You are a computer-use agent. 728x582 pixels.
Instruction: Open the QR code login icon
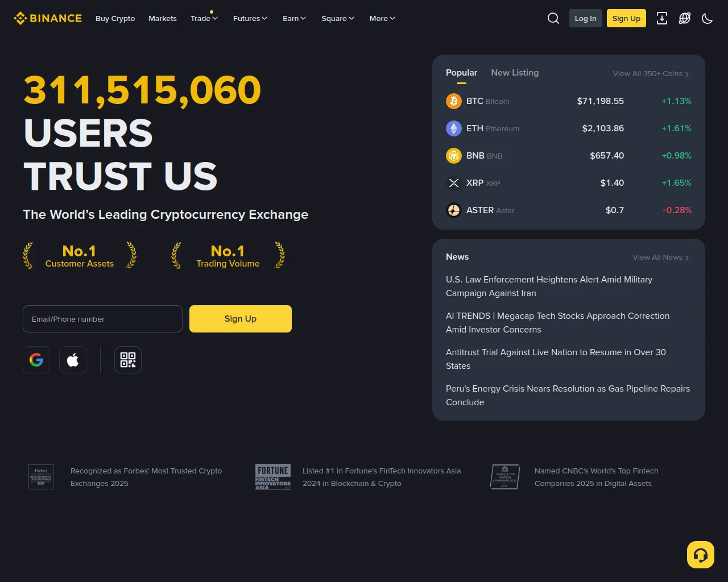click(128, 360)
